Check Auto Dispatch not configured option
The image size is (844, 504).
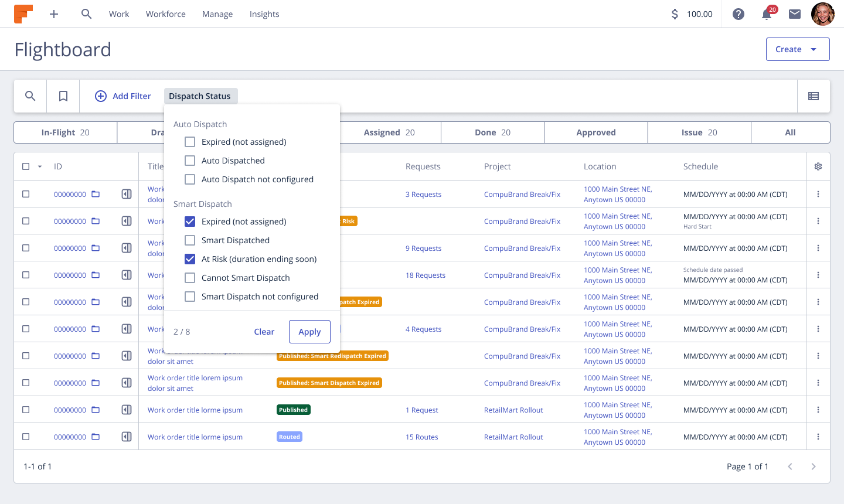(190, 179)
